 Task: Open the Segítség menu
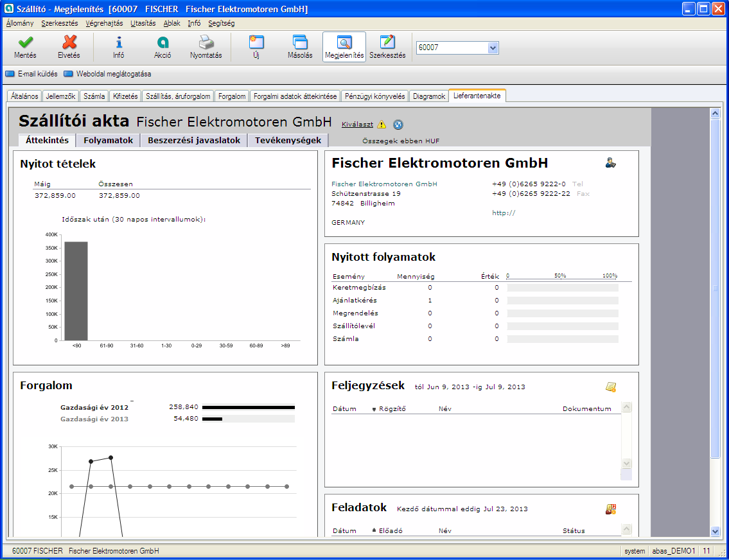[222, 23]
